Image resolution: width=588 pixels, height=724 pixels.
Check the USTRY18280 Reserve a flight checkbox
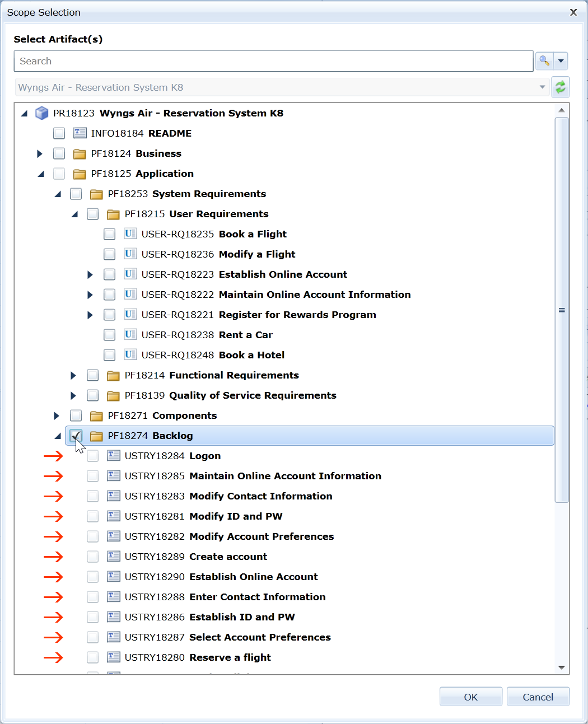[93, 657]
